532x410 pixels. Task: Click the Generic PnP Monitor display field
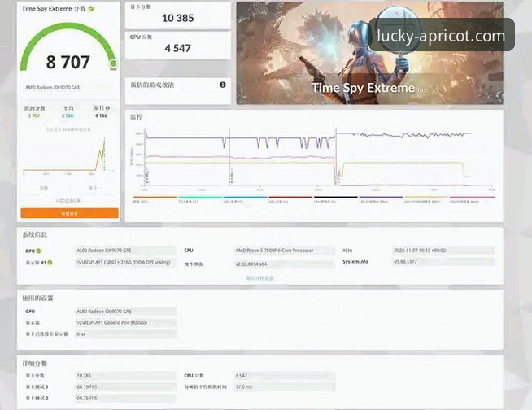tap(124, 323)
